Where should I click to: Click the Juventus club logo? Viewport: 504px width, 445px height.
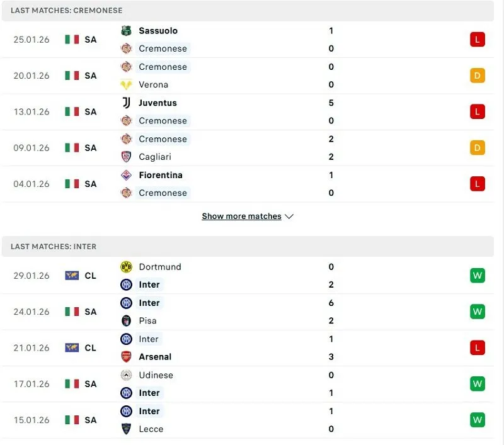pyautogui.click(x=127, y=103)
